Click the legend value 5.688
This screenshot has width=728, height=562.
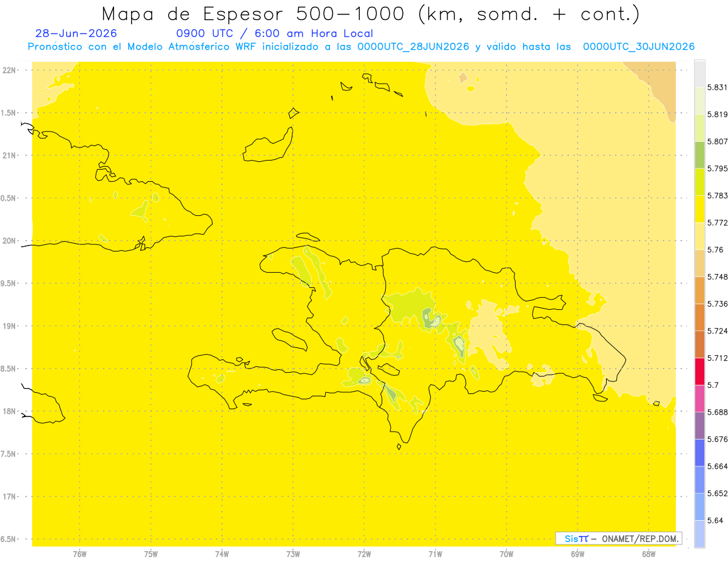click(717, 412)
